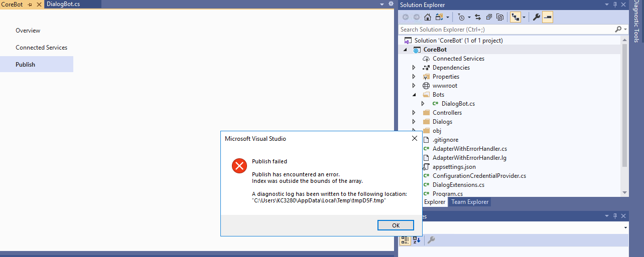Viewport: 644px width, 257px height.
Task: Collapse the CoreBot project node
Action: point(405,50)
